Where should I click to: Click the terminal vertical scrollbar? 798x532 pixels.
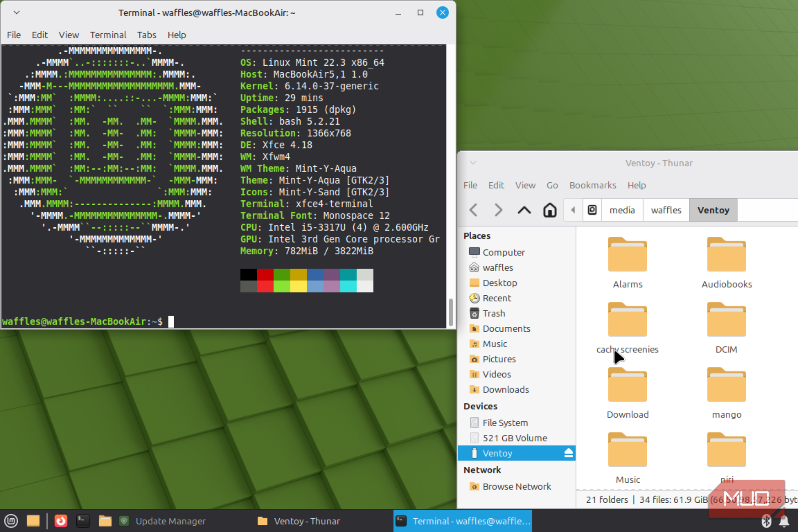click(x=451, y=312)
